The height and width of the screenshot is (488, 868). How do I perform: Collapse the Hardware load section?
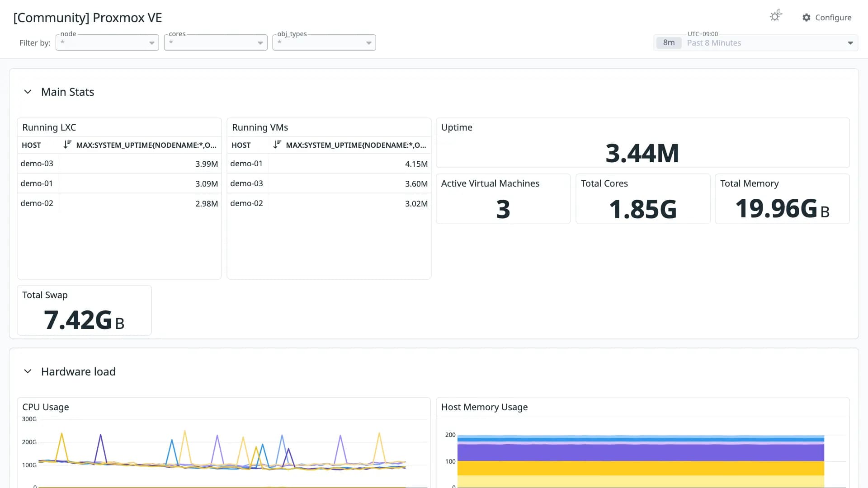(28, 371)
